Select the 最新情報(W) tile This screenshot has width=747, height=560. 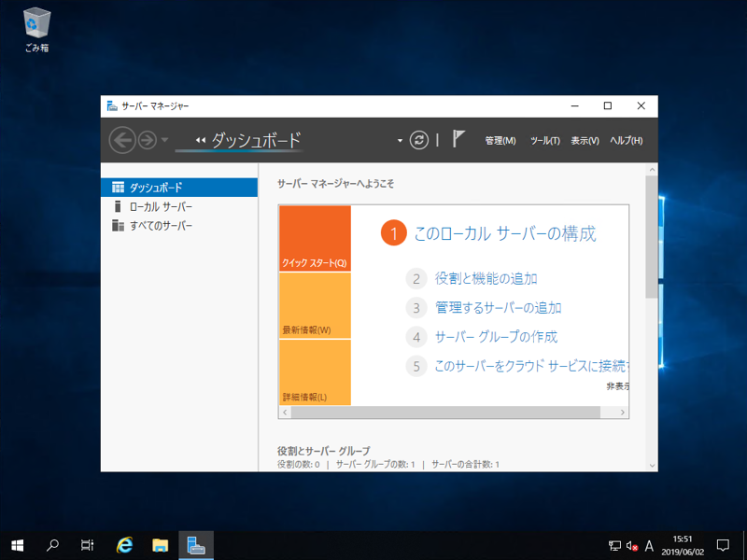point(315,306)
